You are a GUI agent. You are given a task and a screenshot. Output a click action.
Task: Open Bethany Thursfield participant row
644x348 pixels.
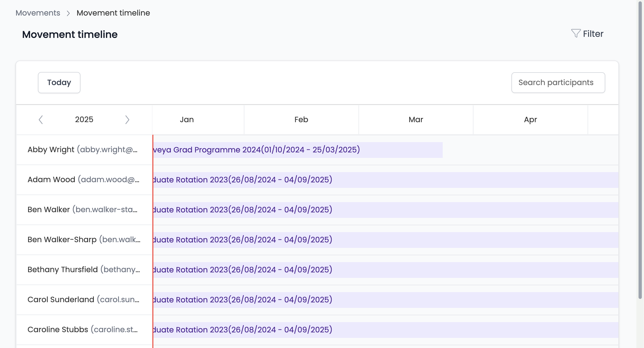pos(84,270)
